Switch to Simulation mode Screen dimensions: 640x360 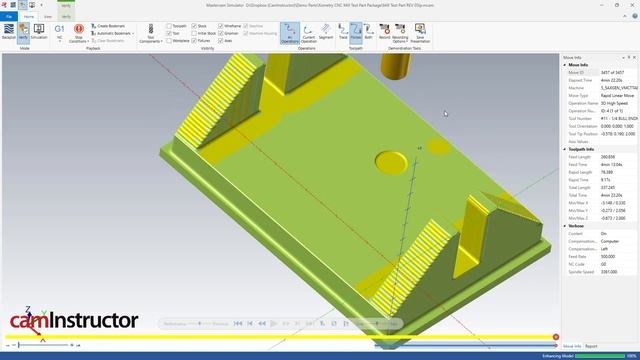[39, 32]
